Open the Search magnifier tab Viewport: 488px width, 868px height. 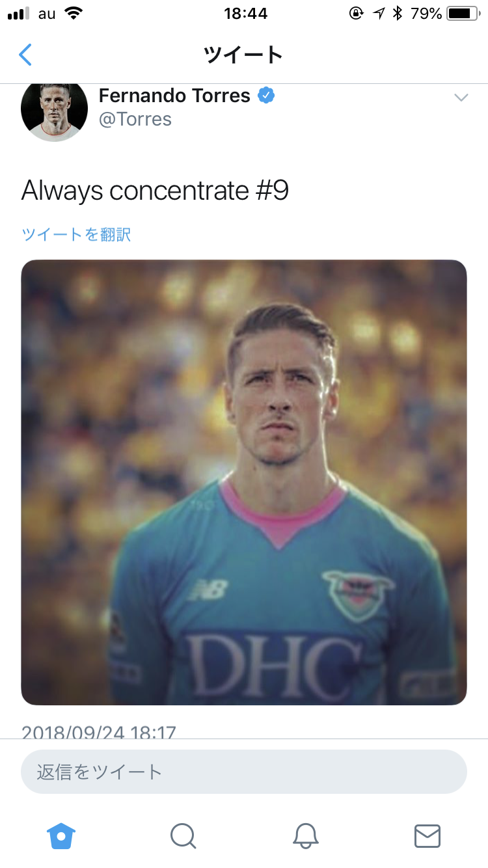(x=183, y=835)
